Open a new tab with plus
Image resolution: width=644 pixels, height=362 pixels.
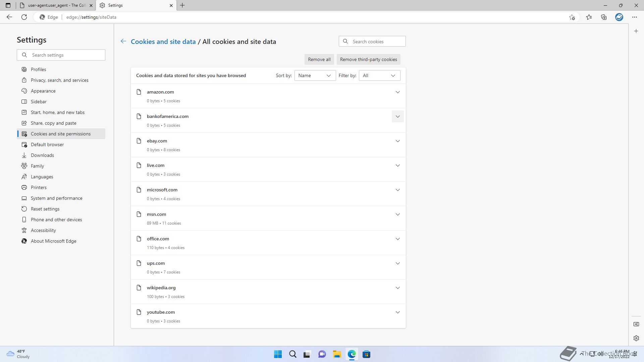tap(182, 5)
